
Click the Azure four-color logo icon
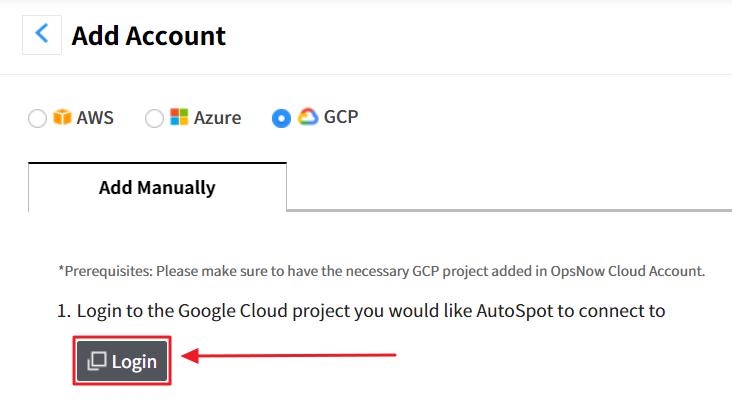coord(179,117)
